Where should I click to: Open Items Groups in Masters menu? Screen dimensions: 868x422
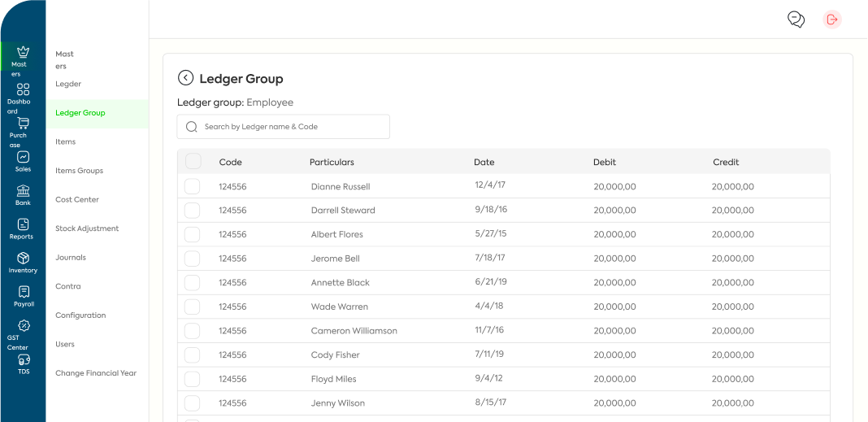tap(79, 171)
